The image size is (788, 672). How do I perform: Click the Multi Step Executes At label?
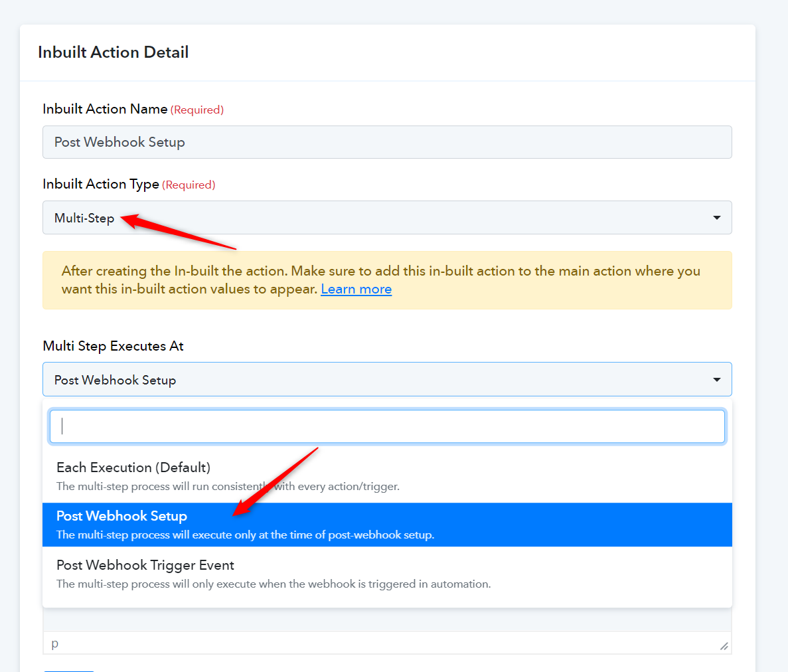[113, 346]
